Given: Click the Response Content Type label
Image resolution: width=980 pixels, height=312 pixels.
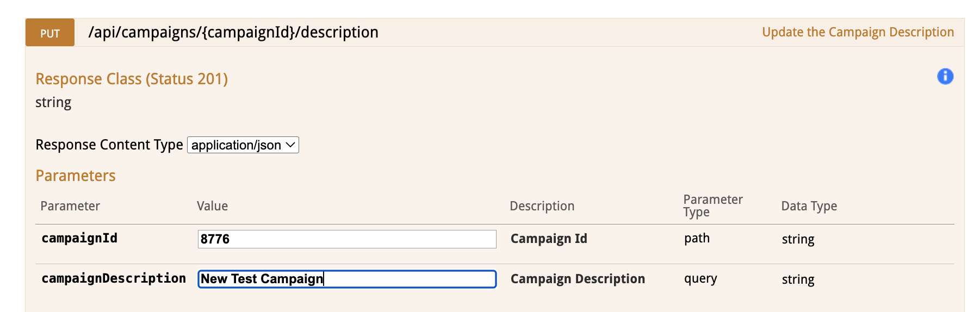Looking at the screenshot, I should [x=109, y=145].
